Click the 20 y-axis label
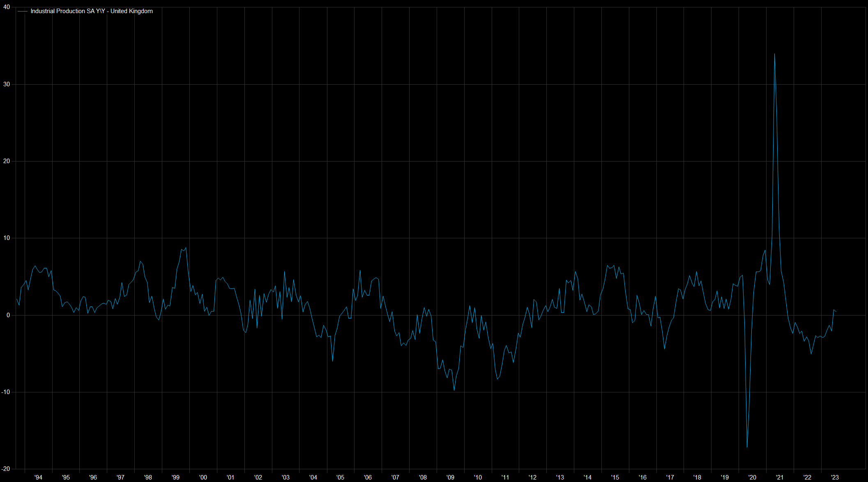868x482 pixels. [7, 161]
